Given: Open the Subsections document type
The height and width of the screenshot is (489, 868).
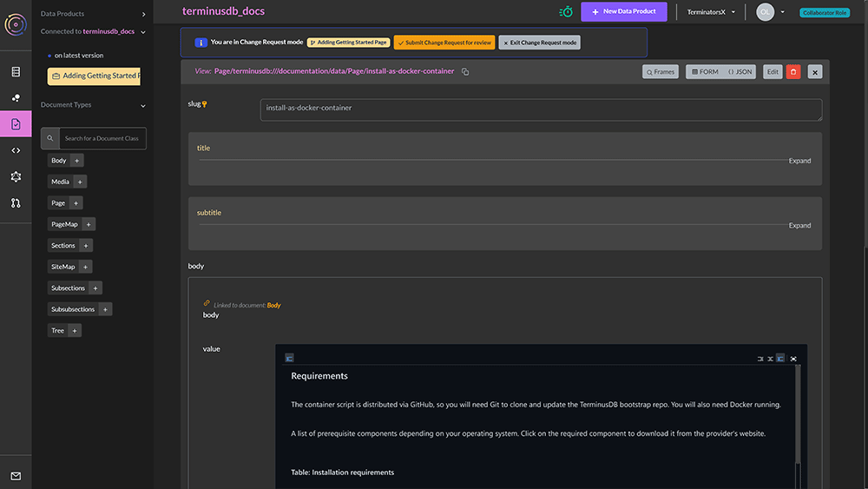Looking at the screenshot, I should pyautogui.click(x=68, y=288).
